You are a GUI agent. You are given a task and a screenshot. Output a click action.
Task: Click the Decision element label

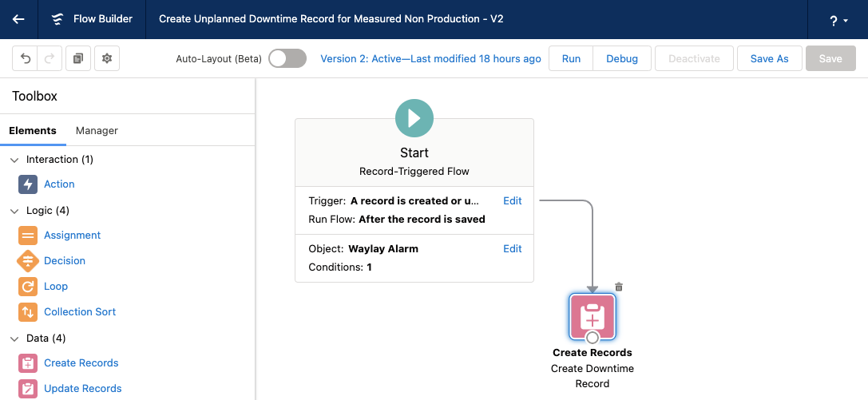[65, 260]
